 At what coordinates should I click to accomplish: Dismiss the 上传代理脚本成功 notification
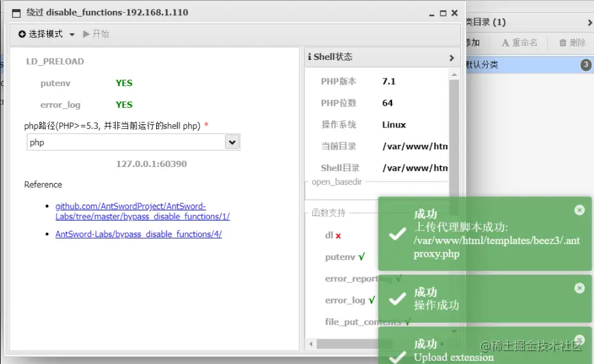(579, 210)
